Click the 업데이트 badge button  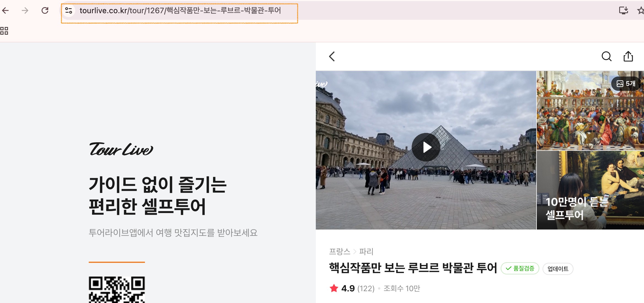click(x=558, y=269)
